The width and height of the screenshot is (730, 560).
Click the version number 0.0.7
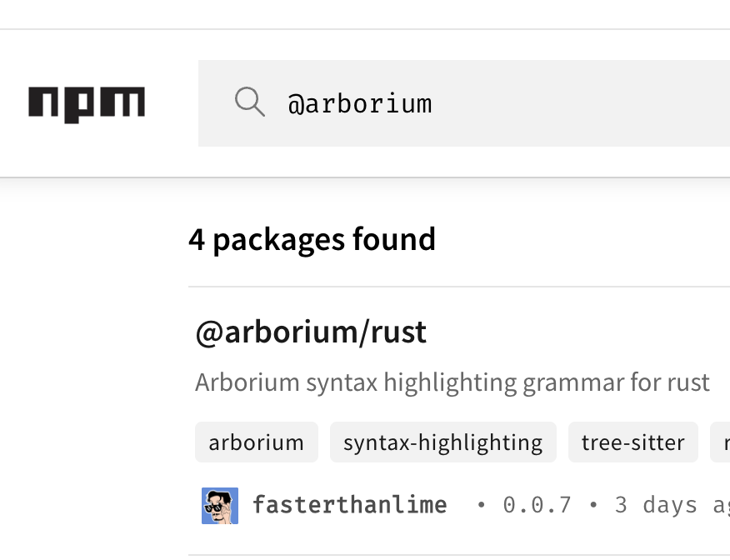coord(539,505)
